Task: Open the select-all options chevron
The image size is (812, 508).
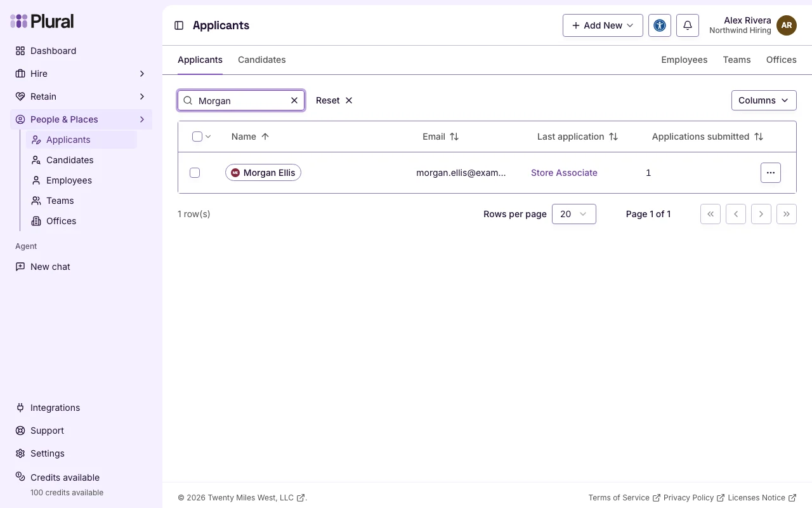Action: [208, 137]
